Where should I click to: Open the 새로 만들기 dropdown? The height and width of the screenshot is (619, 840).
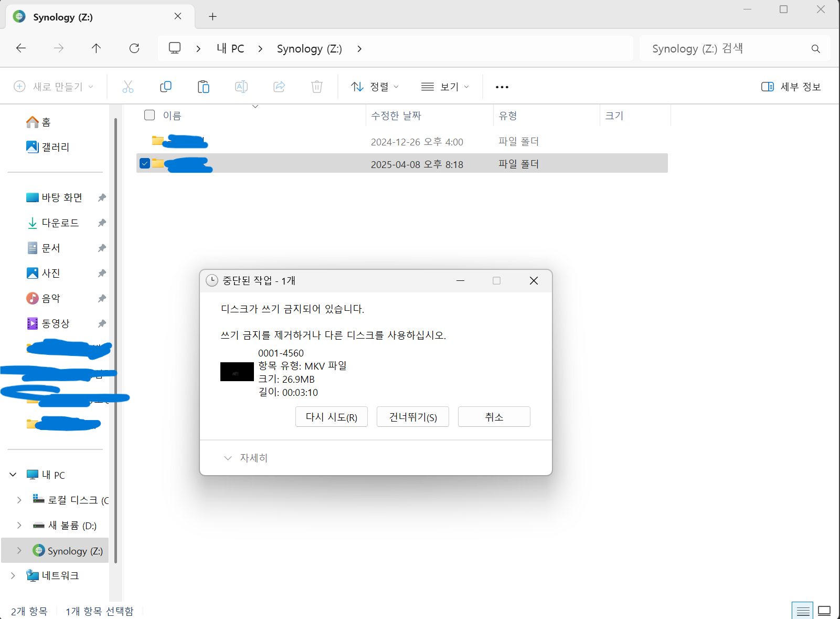click(54, 87)
